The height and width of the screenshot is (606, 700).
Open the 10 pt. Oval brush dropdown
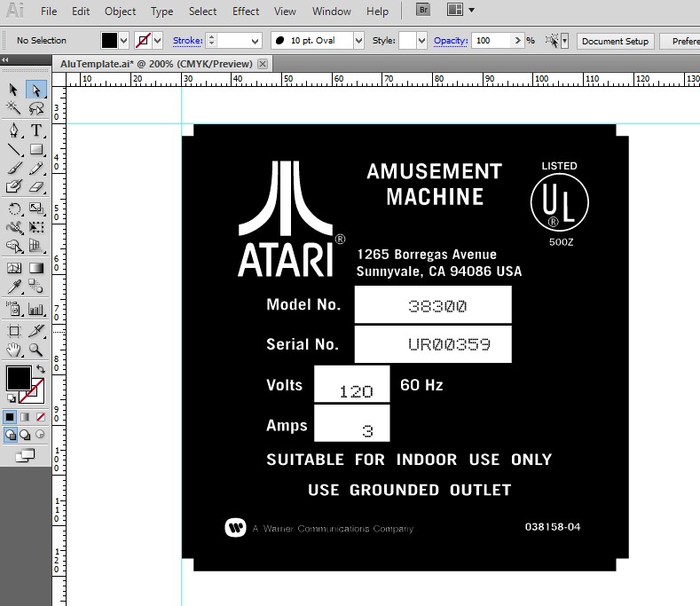point(358,41)
